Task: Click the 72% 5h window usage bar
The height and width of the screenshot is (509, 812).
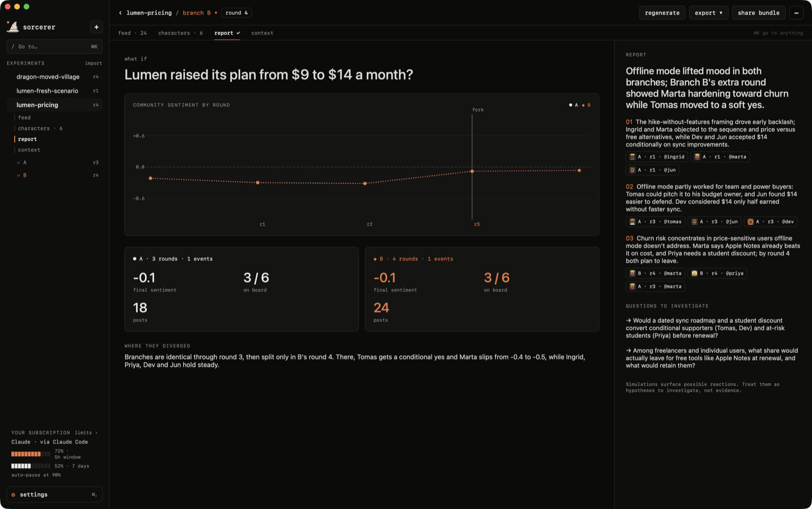Action: (x=31, y=454)
